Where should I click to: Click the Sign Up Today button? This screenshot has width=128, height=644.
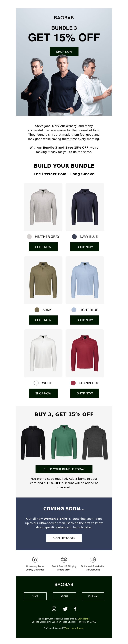click(64, 538)
